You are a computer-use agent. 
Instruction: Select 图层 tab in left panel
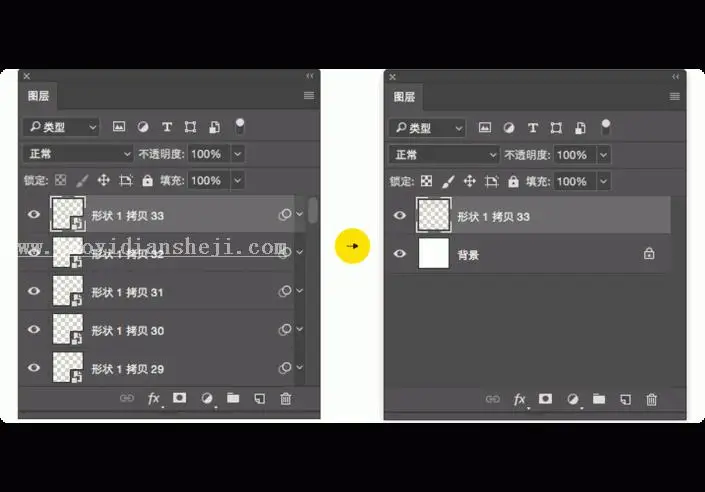38,96
